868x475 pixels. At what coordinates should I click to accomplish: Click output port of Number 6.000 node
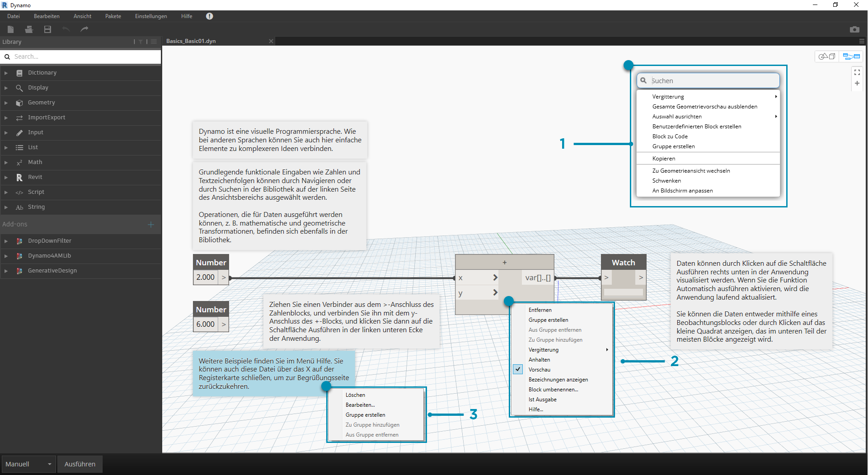click(224, 325)
